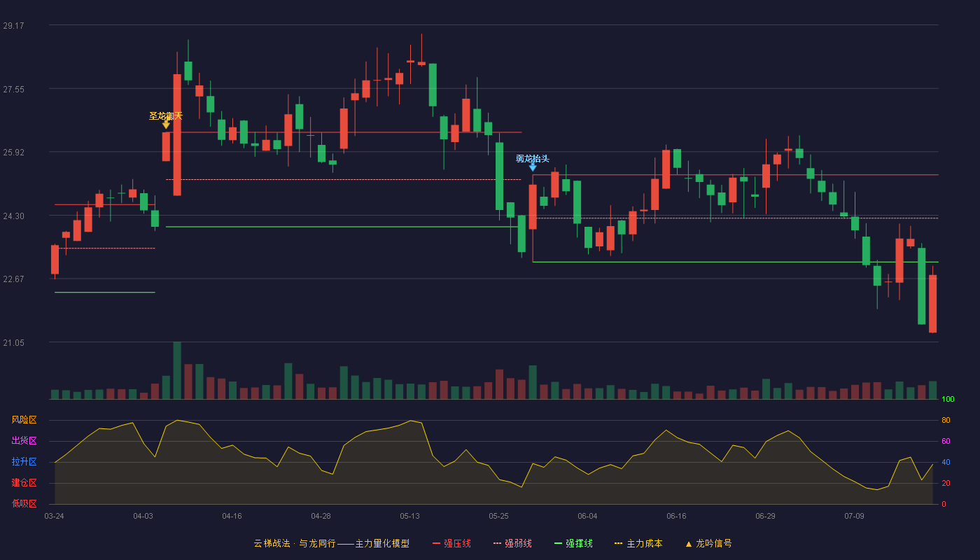Click the magenta 60 indicator scale value
Image resolution: width=980 pixels, height=560 pixels.
(x=946, y=441)
